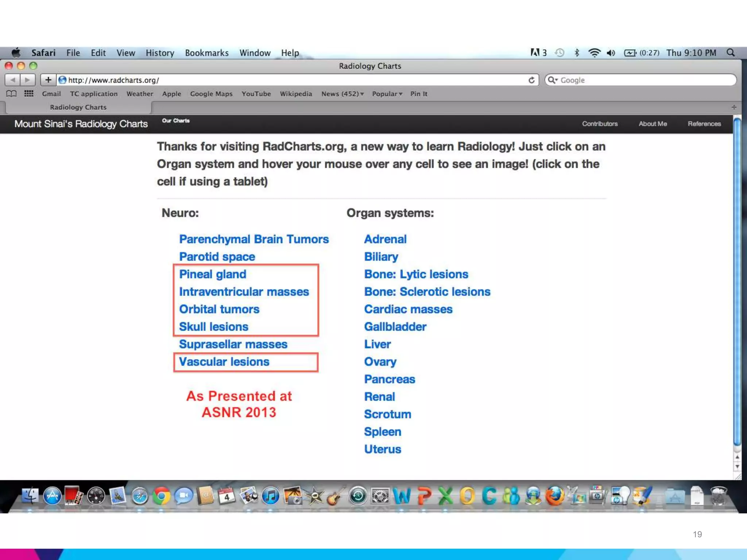This screenshot has height=560, width=747.
Task: Click the Safari reload page icon
Action: point(531,80)
